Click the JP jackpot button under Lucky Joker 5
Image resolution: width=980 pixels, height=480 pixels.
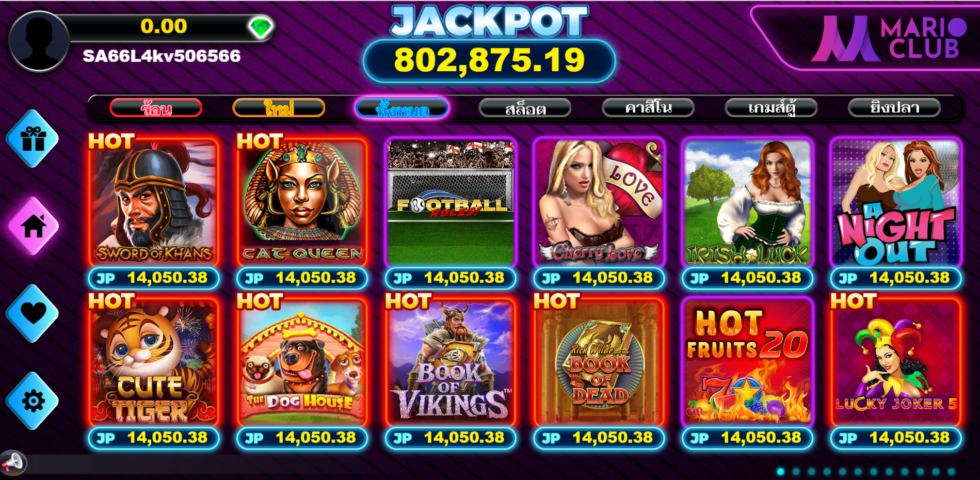pyautogui.click(x=896, y=438)
